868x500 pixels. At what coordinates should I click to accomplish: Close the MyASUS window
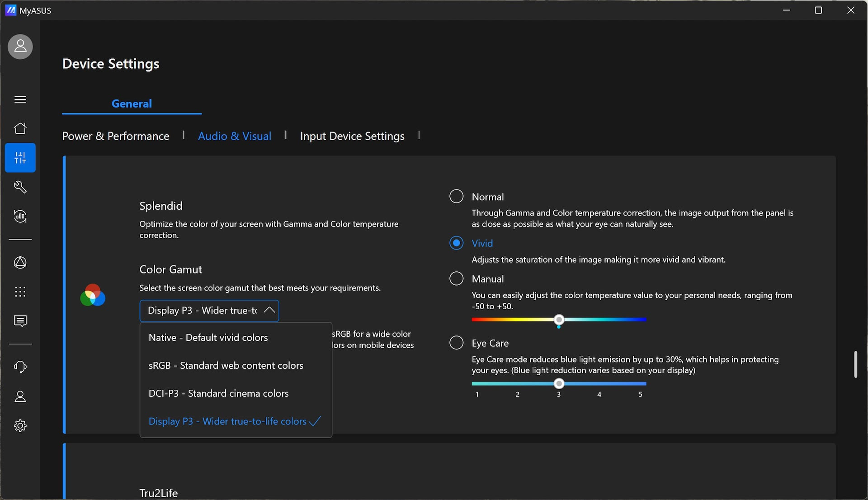pos(851,10)
